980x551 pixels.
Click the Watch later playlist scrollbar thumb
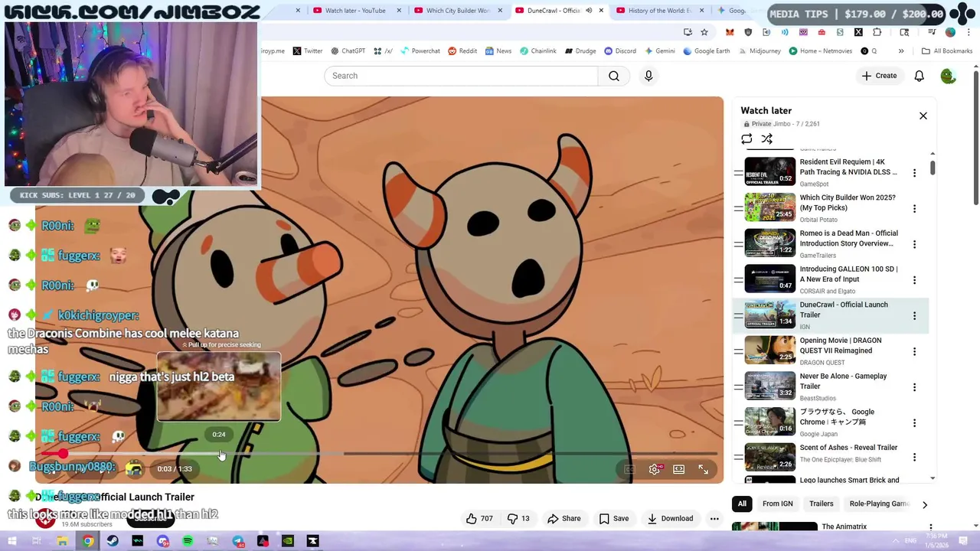point(933,168)
